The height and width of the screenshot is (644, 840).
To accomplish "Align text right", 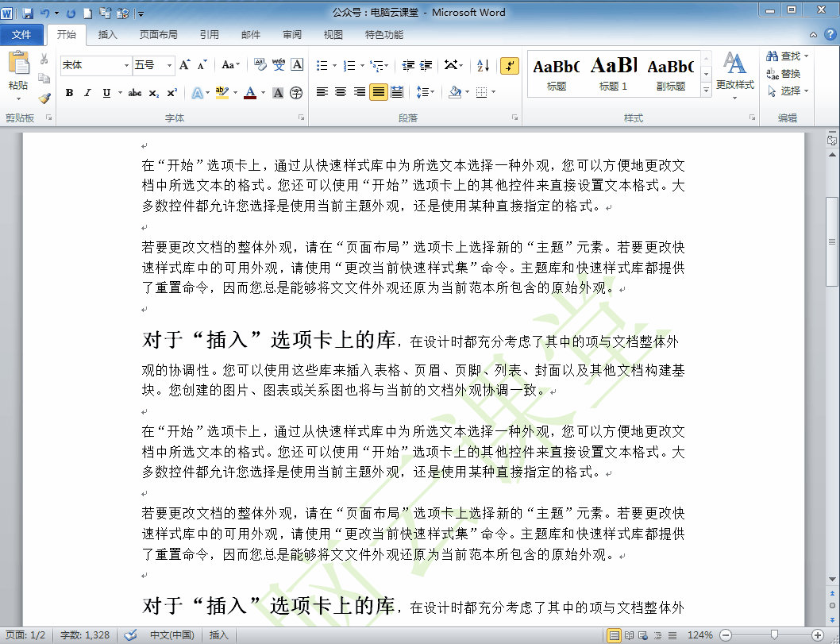I will tap(360, 92).
